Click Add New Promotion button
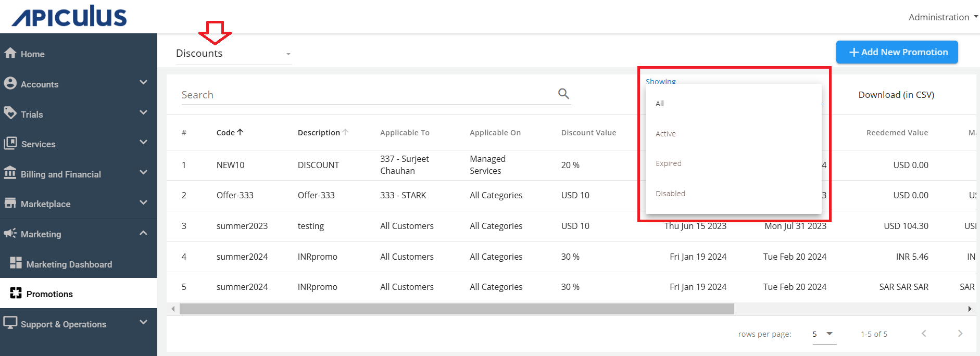Screen dimensions: 980x356 pos(897,52)
